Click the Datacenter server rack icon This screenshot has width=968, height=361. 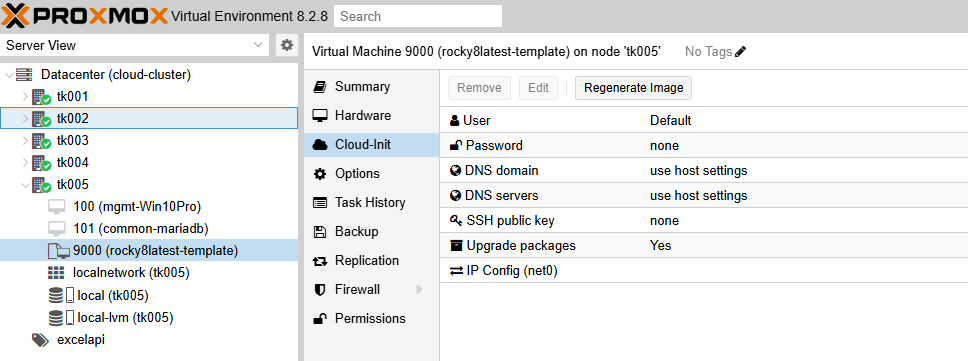[x=24, y=75]
